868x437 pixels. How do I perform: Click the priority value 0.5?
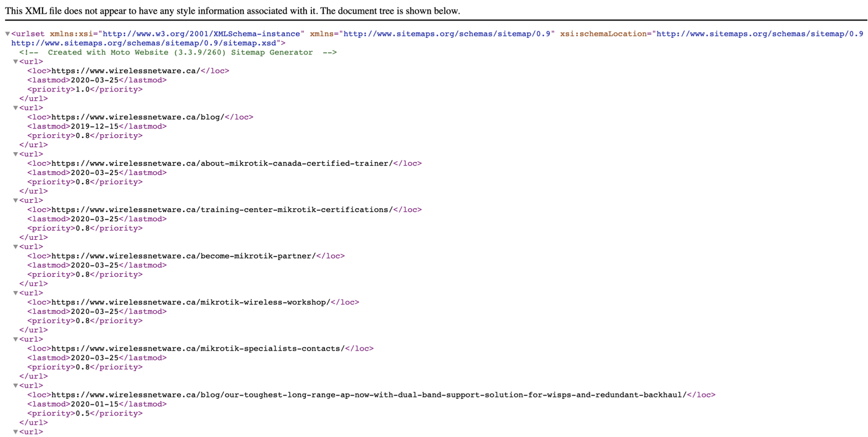(x=82, y=414)
